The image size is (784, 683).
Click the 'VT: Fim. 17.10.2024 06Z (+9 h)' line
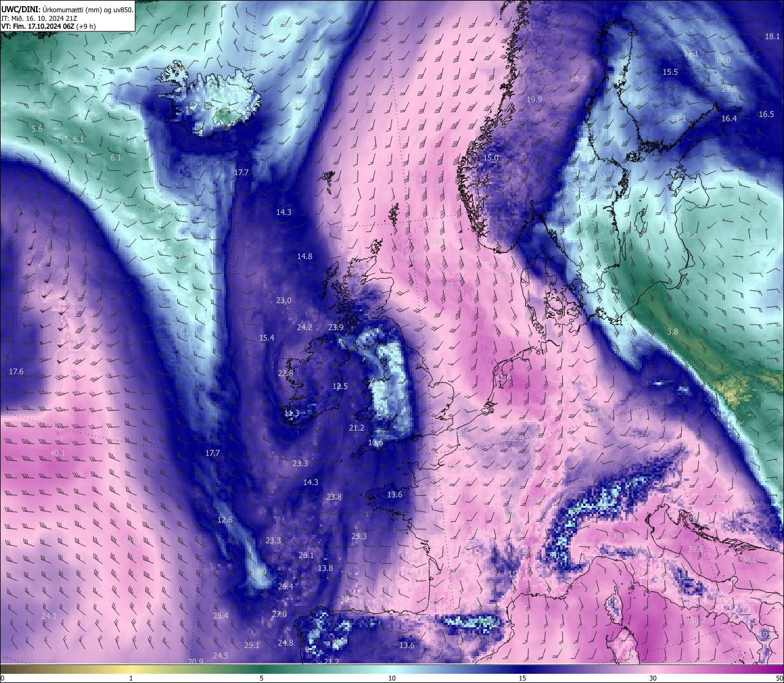click(48, 26)
